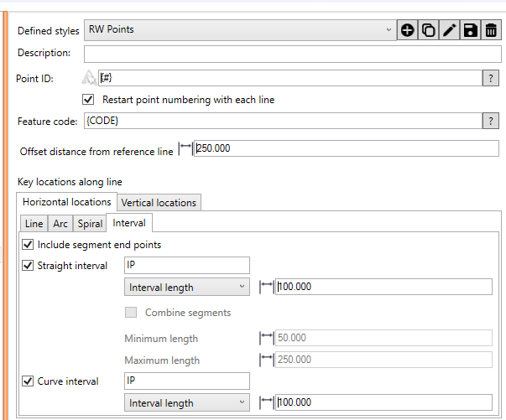Open help button beside Feature code field
The image size is (506, 420).
pos(492,122)
